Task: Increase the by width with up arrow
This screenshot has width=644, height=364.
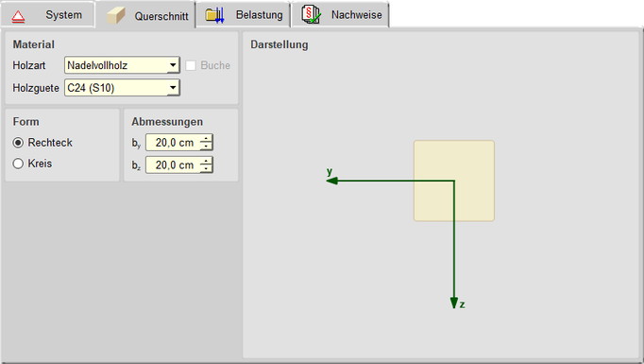Action: pos(206,139)
